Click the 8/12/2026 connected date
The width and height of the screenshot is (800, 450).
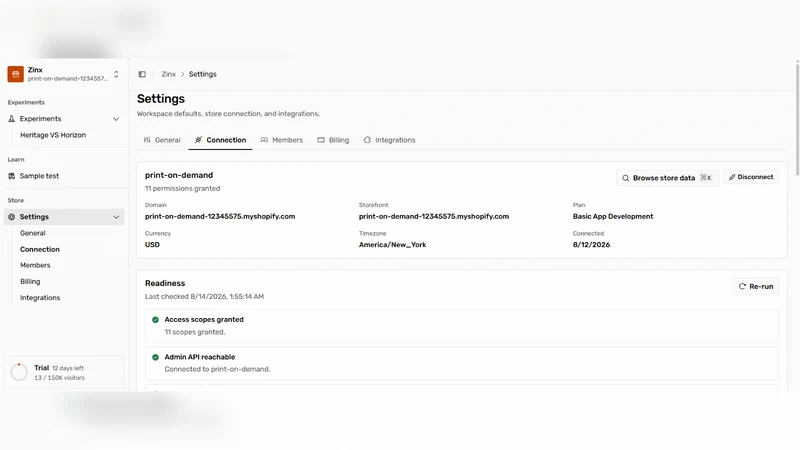tap(591, 245)
